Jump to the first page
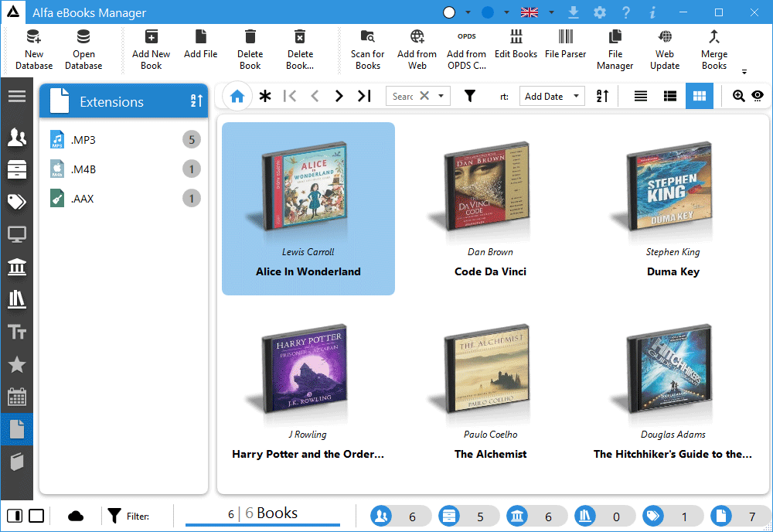Viewport: 773px width, 532px height. click(x=290, y=96)
